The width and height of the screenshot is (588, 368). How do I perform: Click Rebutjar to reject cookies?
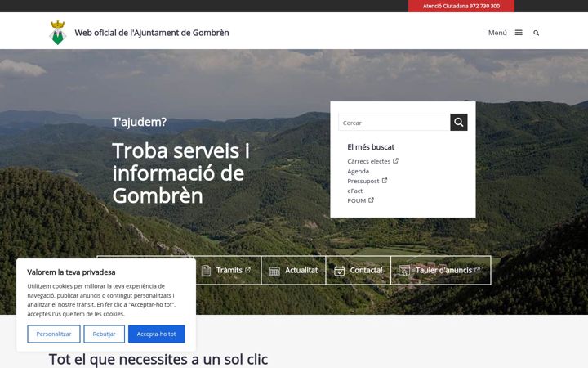click(104, 334)
